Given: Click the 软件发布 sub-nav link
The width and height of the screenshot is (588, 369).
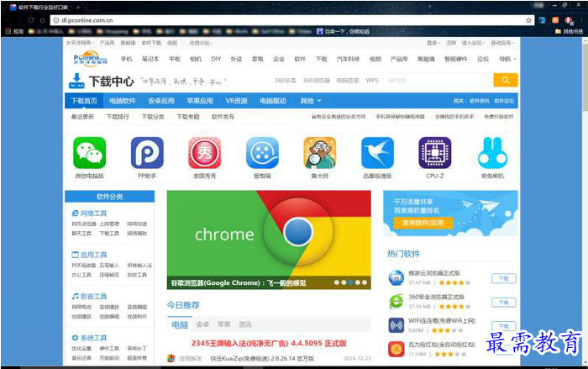Looking at the screenshot, I should click(223, 117).
